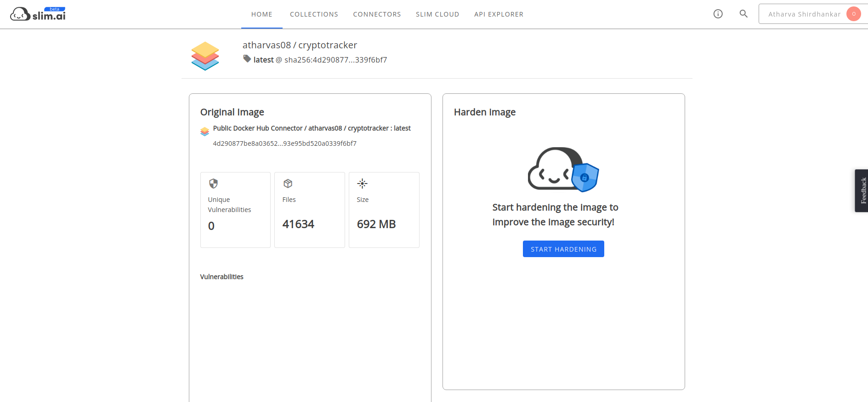Select the Size value 692 MB
This screenshot has width=868, height=402.
[376, 224]
